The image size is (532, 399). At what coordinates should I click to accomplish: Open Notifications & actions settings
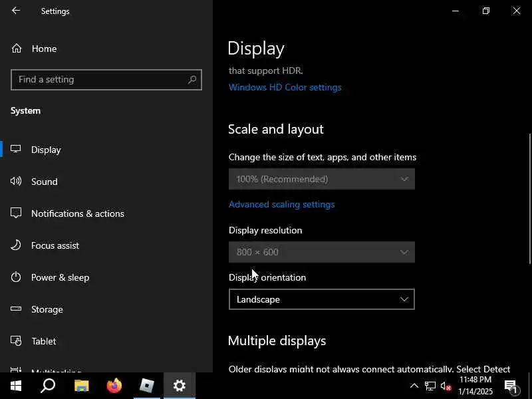pyautogui.click(x=106, y=213)
